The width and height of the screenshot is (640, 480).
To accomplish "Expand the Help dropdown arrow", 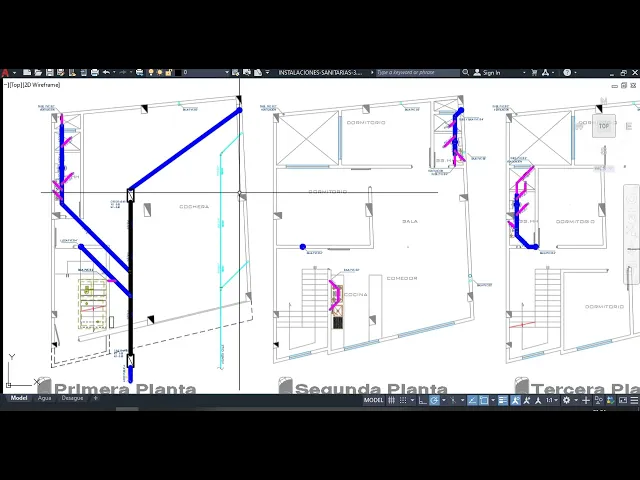I will point(576,73).
